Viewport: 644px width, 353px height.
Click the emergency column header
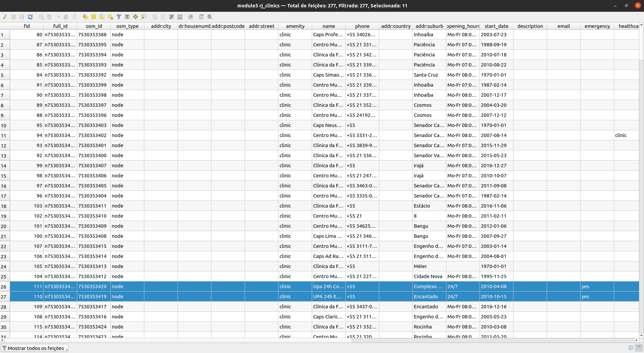[597, 26]
